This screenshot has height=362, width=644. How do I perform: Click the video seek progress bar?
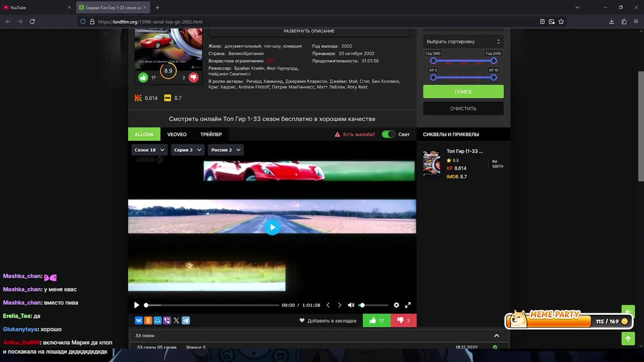[x=212, y=305]
